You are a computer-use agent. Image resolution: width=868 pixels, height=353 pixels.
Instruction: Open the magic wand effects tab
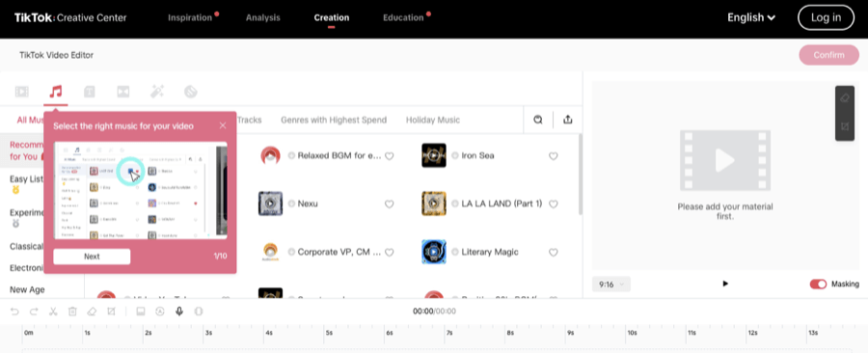tap(157, 92)
